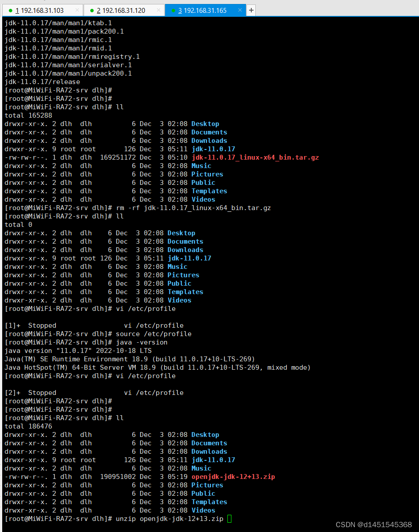The image size is (419, 532).
Task: Click the Videos directory name
Action: coord(203,510)
